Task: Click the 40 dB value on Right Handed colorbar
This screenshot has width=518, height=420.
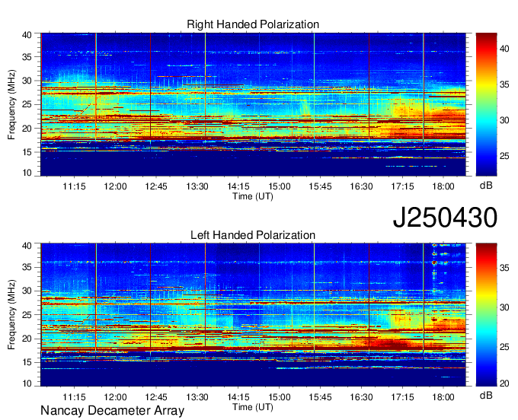Action: click(504, 49)
